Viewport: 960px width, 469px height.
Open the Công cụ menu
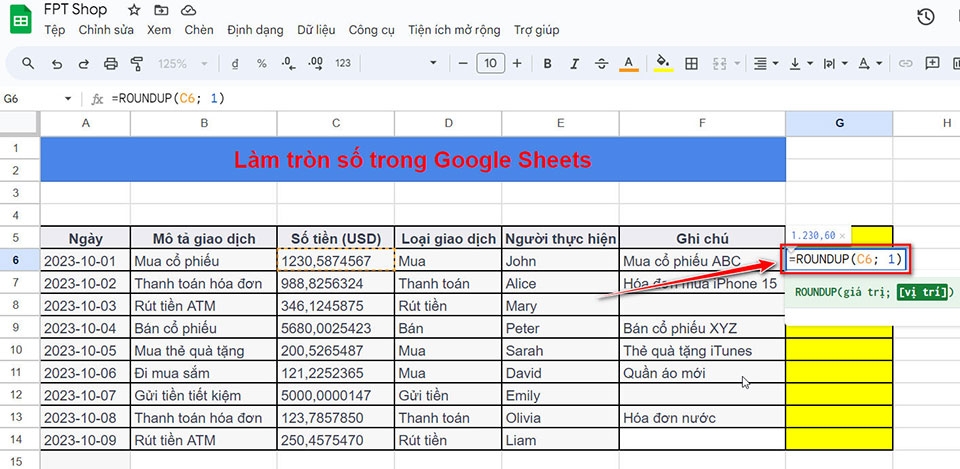coord(372,30)
